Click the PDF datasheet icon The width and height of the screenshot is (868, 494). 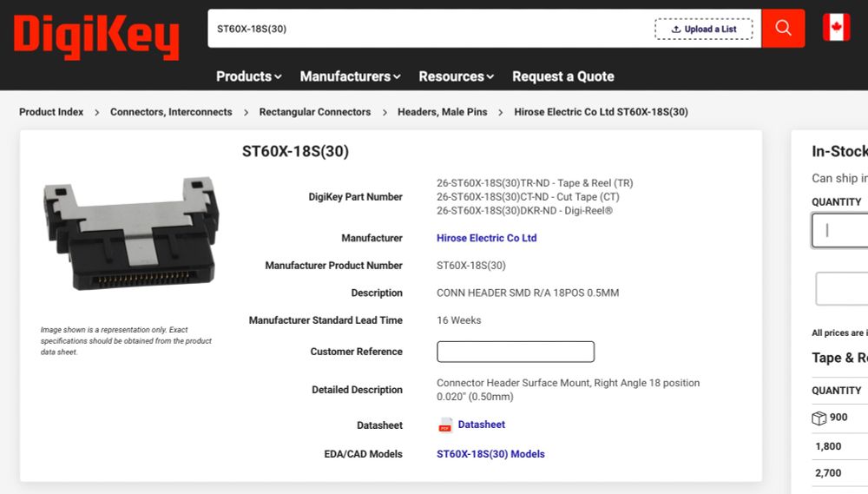445,425
